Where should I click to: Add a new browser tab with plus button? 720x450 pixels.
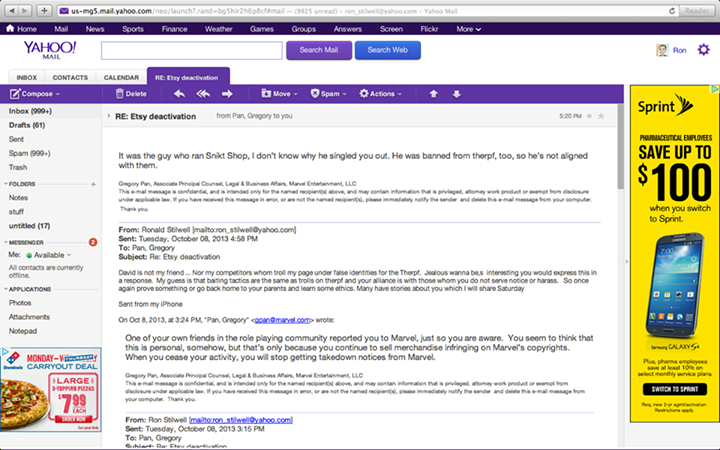(x=44, y=11)
